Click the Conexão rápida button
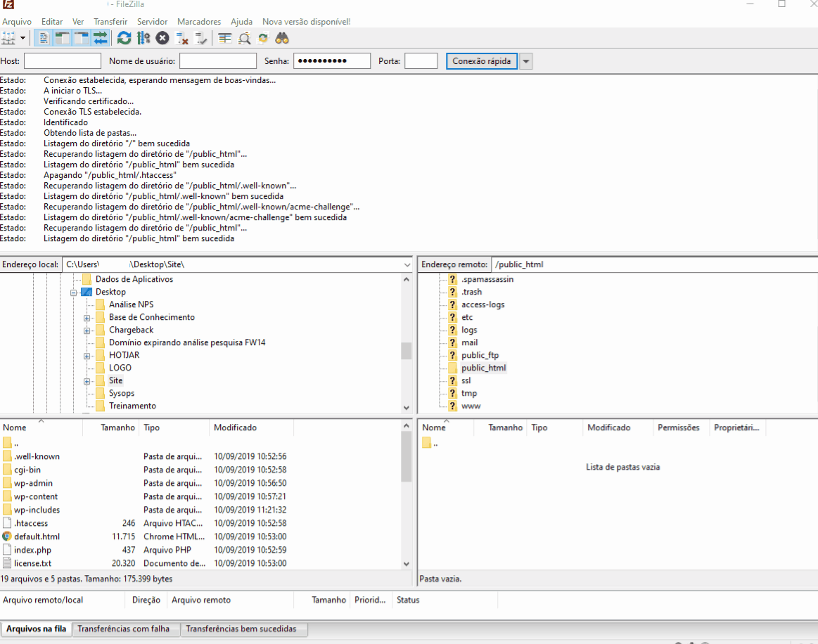 (482, 61)
